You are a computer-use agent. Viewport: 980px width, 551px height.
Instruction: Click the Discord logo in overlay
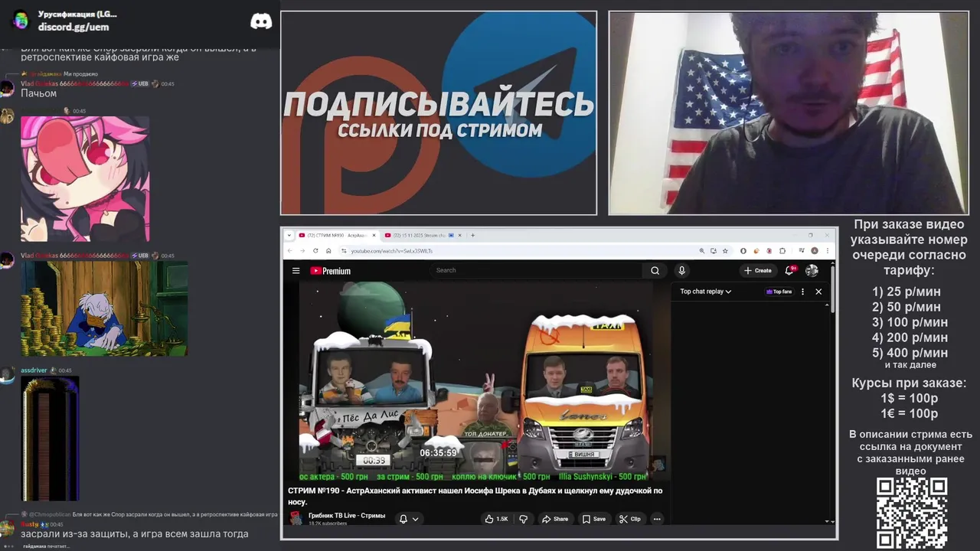click(x=261, y=21)
